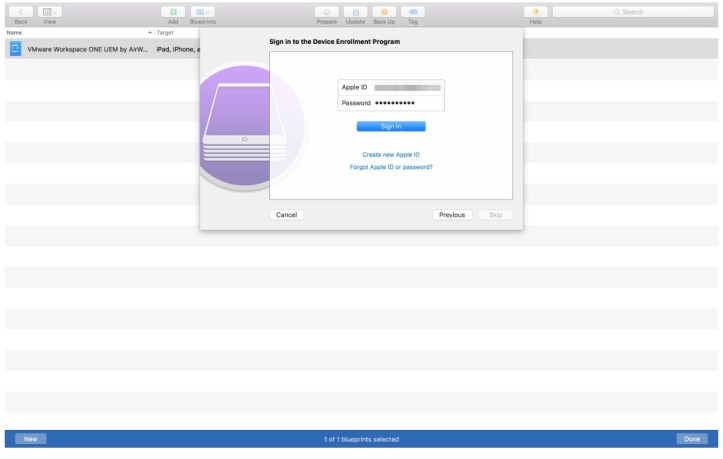This screenshot has width=723, height=459.
Task: Open the Create new Apple ID link
Action: (391, 155)
